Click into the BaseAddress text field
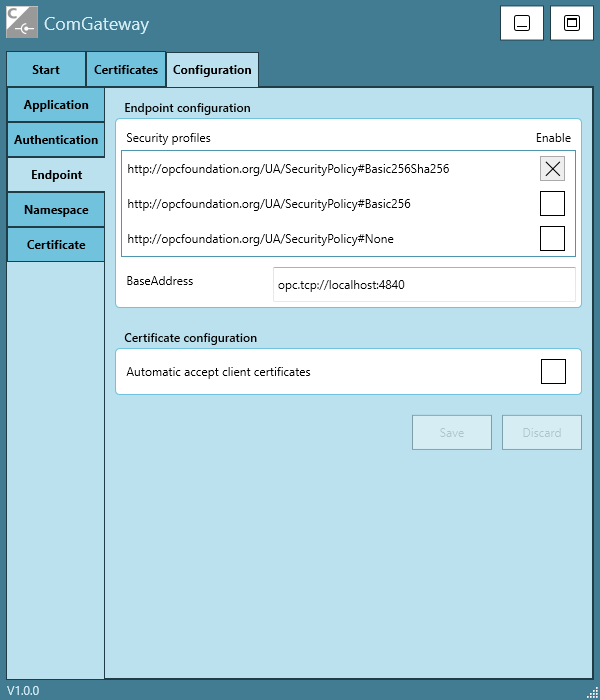This screenshot has width=600, height=700. [424, 285]
